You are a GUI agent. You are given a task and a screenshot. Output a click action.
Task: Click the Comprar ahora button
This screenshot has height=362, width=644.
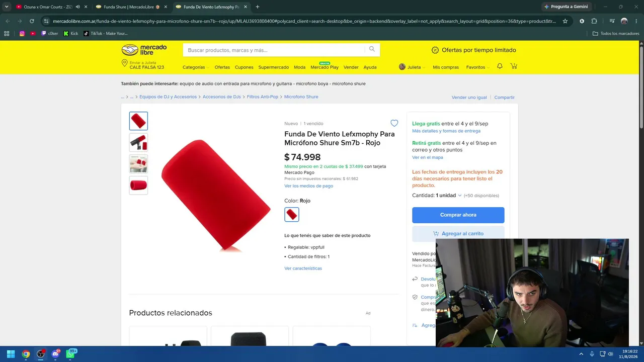(x=458, y=215)
